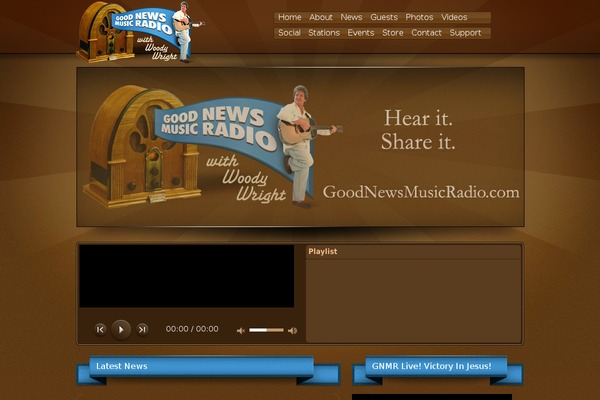Click the loud volume speaker icon
600x400 pixels.
coord(292,330)
